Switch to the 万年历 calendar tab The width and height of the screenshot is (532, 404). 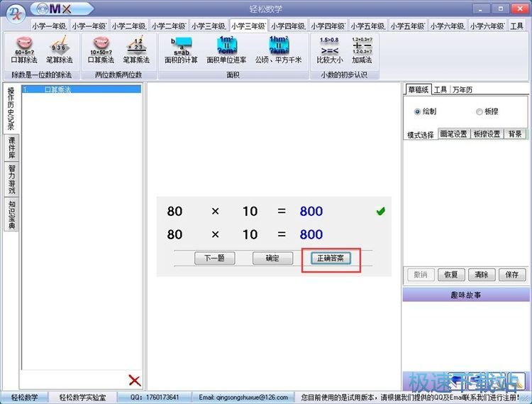[x=462, y=89]
